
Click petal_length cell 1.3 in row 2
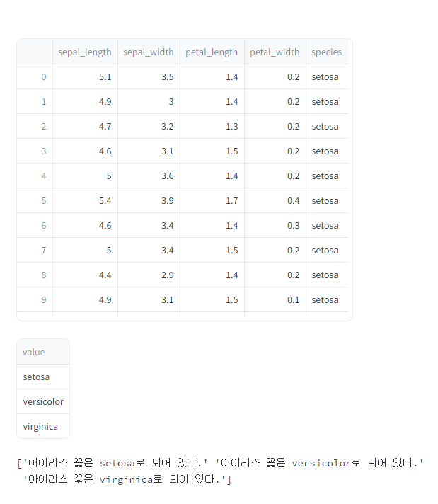pyautogui.click(x=212, y=126)
